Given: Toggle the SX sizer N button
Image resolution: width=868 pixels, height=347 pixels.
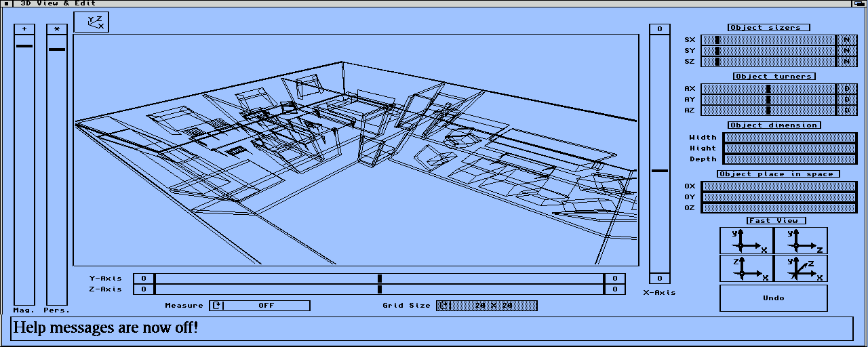Looking at the screenshot, I should 846,40.
